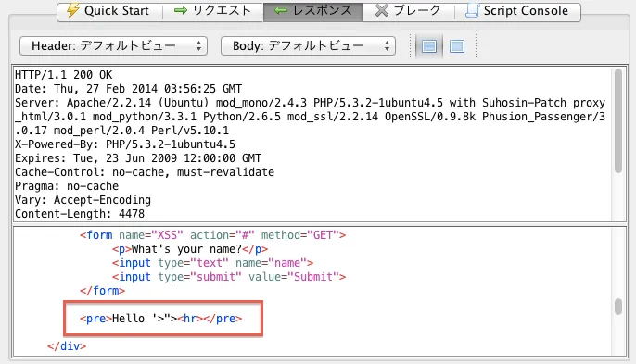
Task: Click the Expires: Tue, 23 Jun 2009 line
Action: [138, 158]
